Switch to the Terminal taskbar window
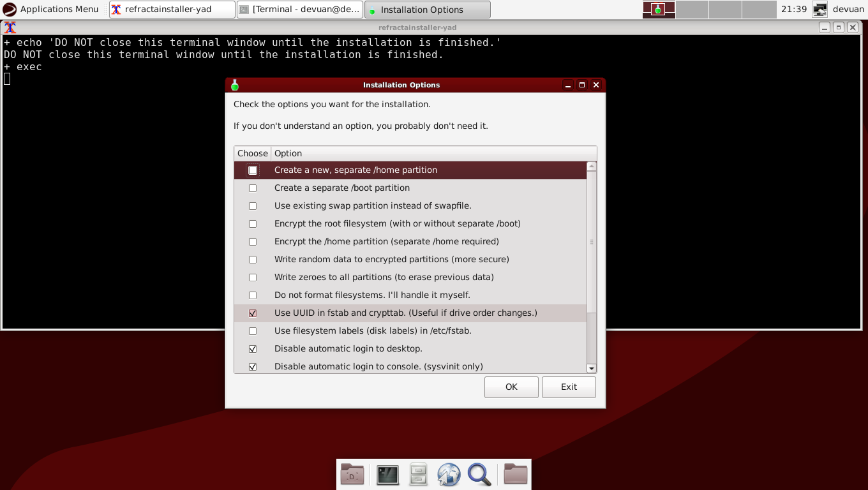The width and height of the screenshot is (868, 490). point(300,9)
